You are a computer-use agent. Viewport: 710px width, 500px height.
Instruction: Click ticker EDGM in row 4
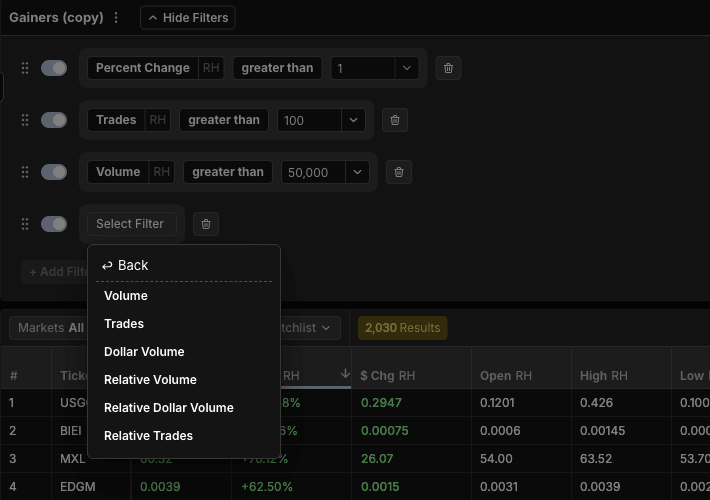[x=78, y=487]
